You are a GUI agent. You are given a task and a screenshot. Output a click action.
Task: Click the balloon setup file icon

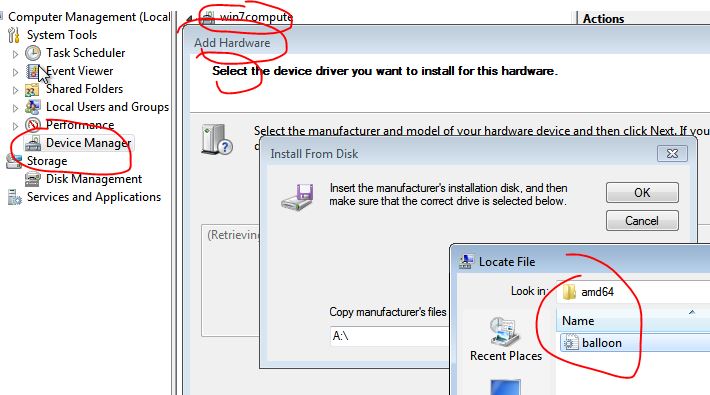pyautogui.click(x=571, y=342)
